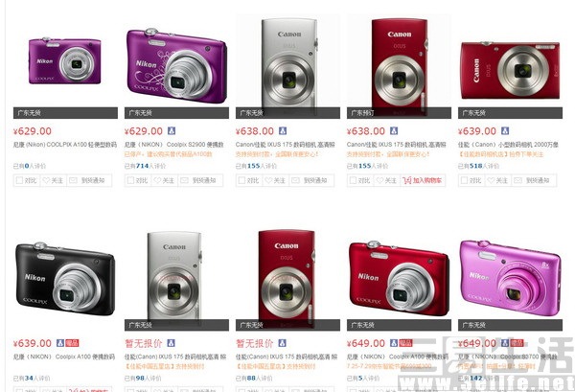Click red 赠品 badge beside black Nikon ¥639.00
This screenshot has width=575, height=392.
(x=72, y=343)
